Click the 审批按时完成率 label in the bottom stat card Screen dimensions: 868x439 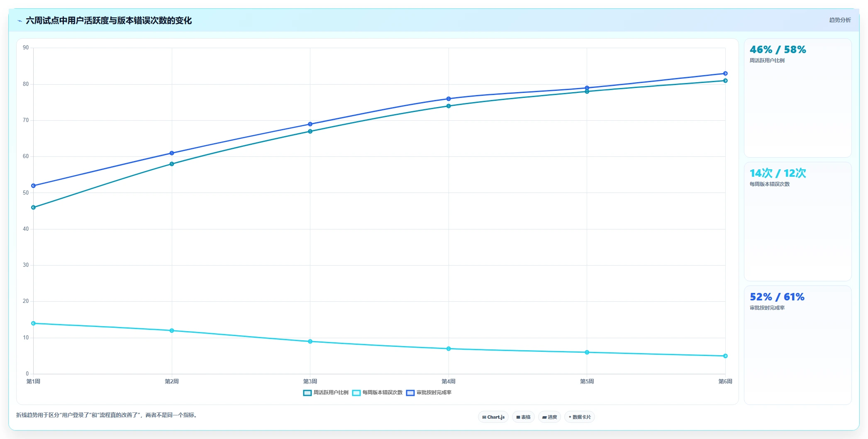(767, 308)
